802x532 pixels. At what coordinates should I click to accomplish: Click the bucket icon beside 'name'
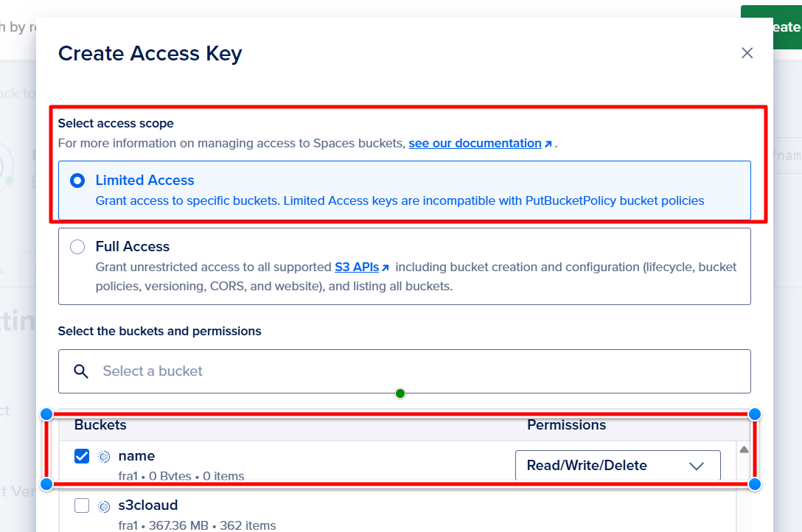(x=104, y=457)
